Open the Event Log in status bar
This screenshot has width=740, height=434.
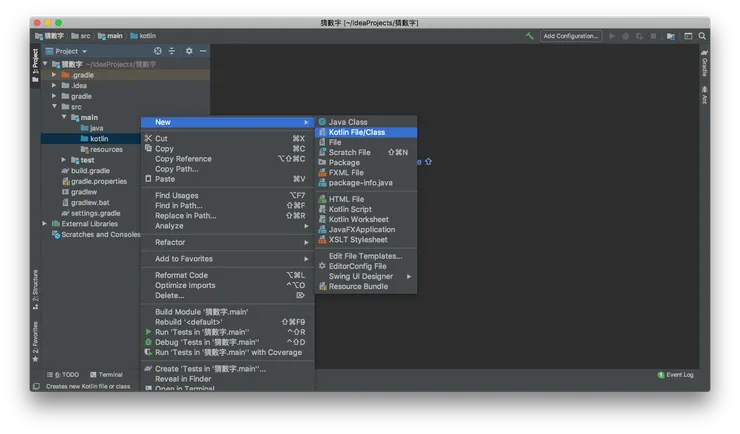point(676,375)
